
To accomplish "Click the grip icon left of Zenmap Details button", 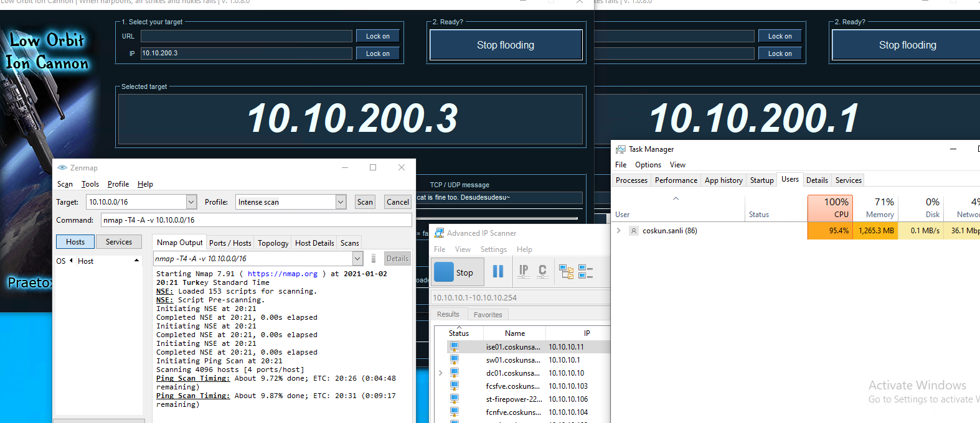I will coord(374,259).
